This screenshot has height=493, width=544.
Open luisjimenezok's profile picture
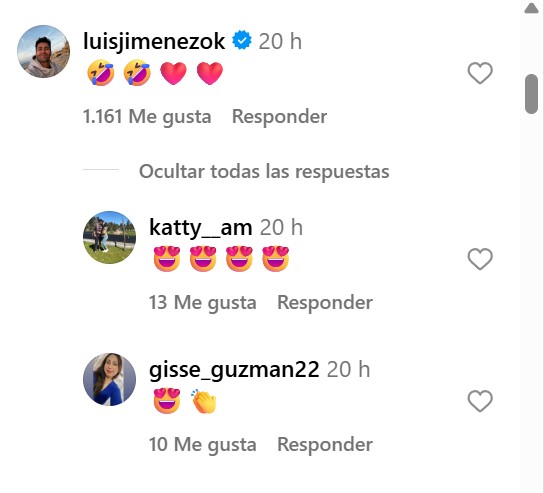pos(43,51)
